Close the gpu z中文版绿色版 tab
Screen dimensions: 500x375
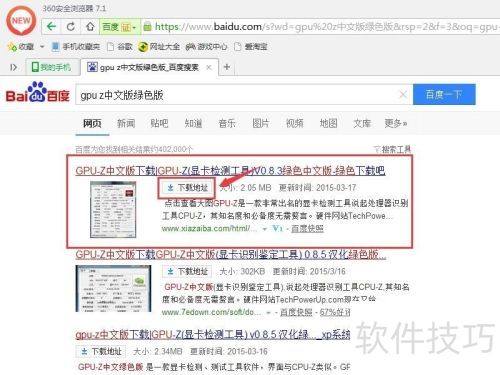(x=209, y=68)
